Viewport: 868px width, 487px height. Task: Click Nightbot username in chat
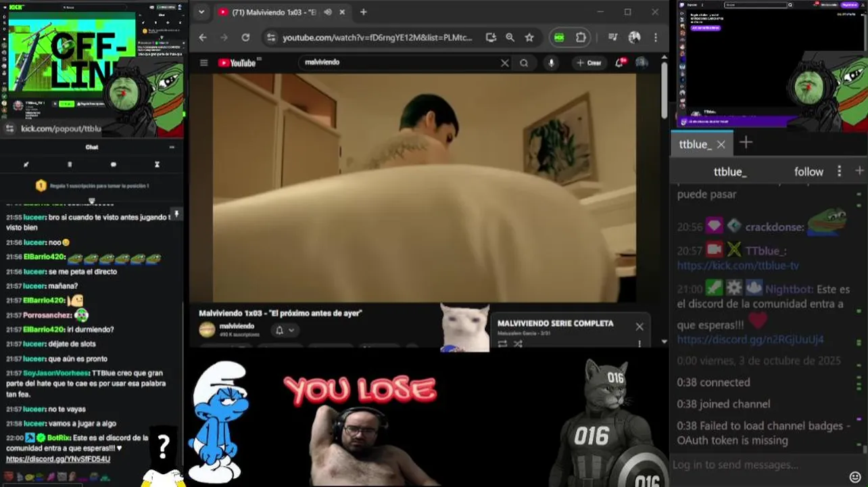[790, 289]
